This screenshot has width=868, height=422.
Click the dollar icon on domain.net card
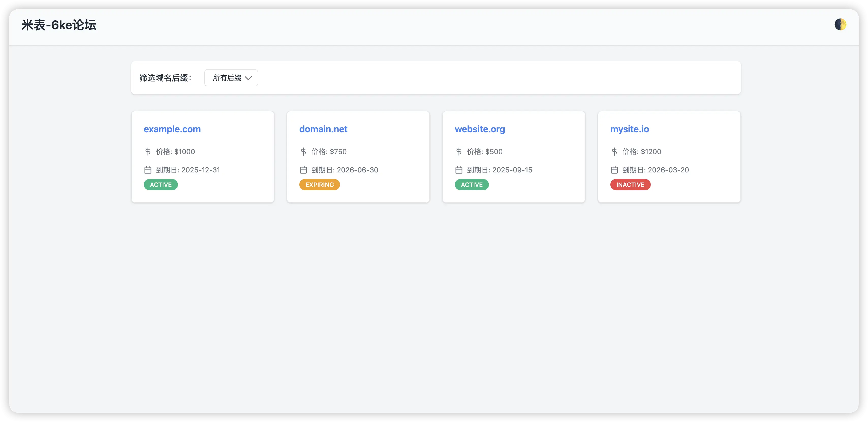click(303, 152)
